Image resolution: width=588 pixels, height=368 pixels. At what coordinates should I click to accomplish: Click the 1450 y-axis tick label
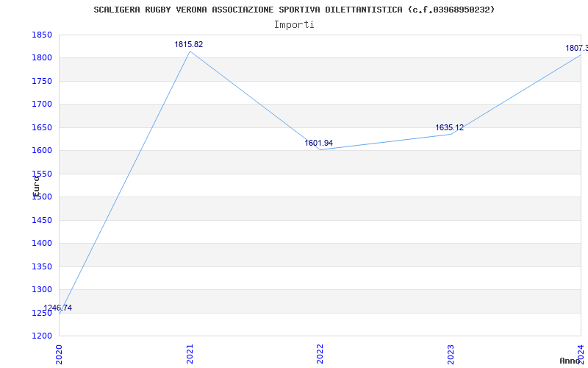point(42,220)
